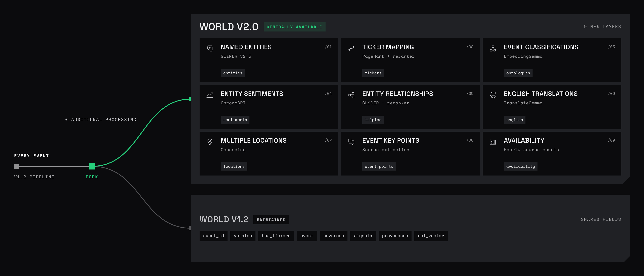The height and width of the screenshot is (276, 644).
Task: Click the tickers tag
Action: 373,73
